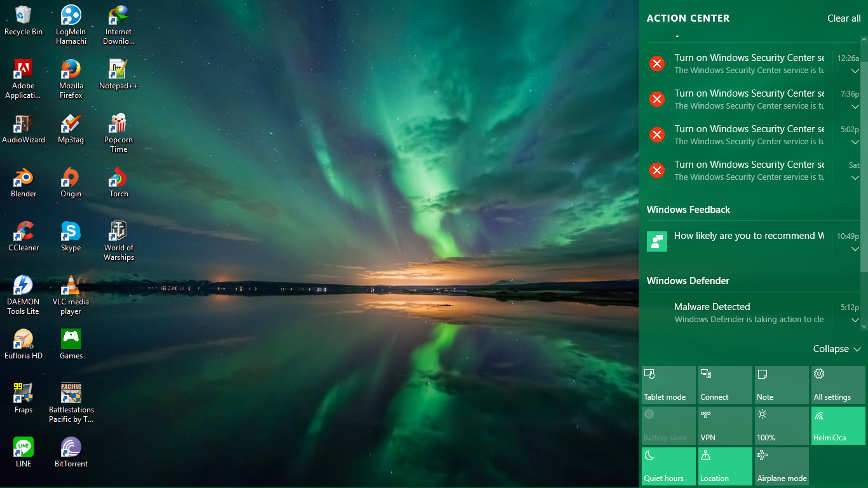Open the Connect quick action

[725, 385]
